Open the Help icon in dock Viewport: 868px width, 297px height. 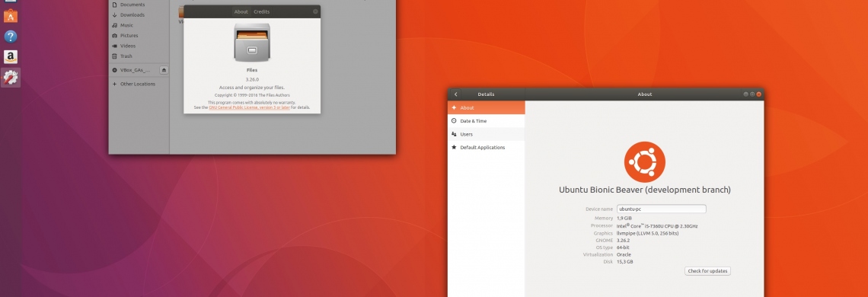[x=11, y=37]
